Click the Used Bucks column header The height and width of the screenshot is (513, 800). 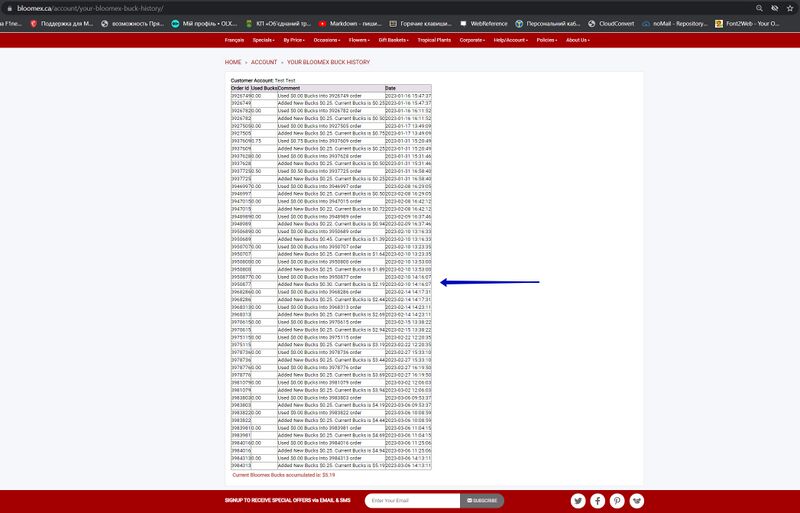pyautogui.click(x=264, y=88)
